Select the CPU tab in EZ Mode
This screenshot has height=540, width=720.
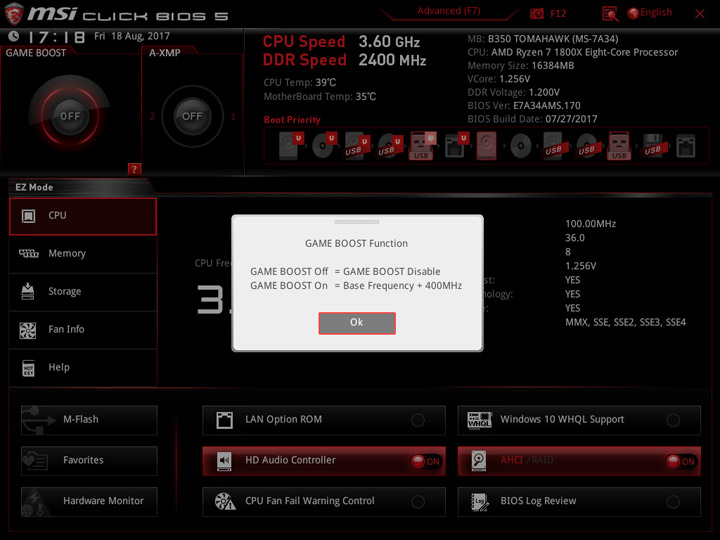83,216
